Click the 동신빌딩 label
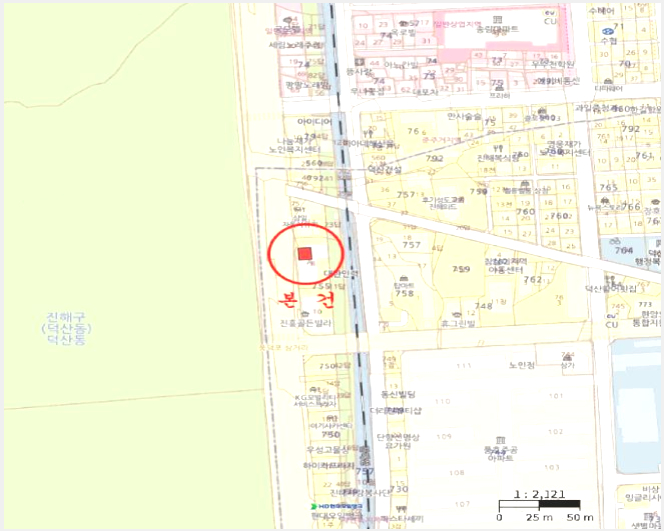 pos(398,394)
